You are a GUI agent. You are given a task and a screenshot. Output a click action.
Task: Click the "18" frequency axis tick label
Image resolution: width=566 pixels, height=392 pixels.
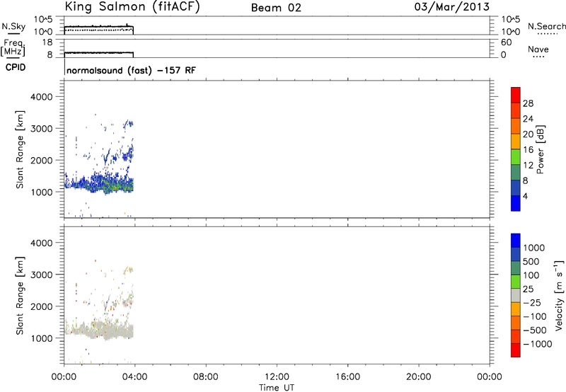pos(47,42)
